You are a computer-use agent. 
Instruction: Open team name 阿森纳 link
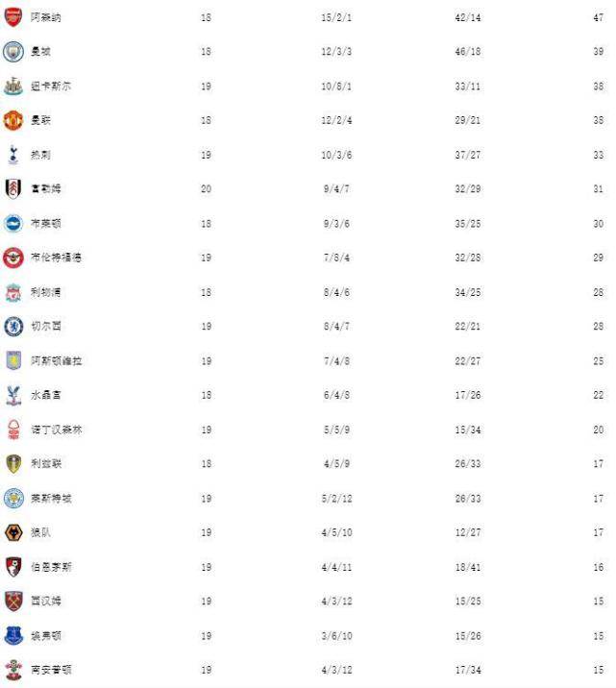[x=45, y=17]
